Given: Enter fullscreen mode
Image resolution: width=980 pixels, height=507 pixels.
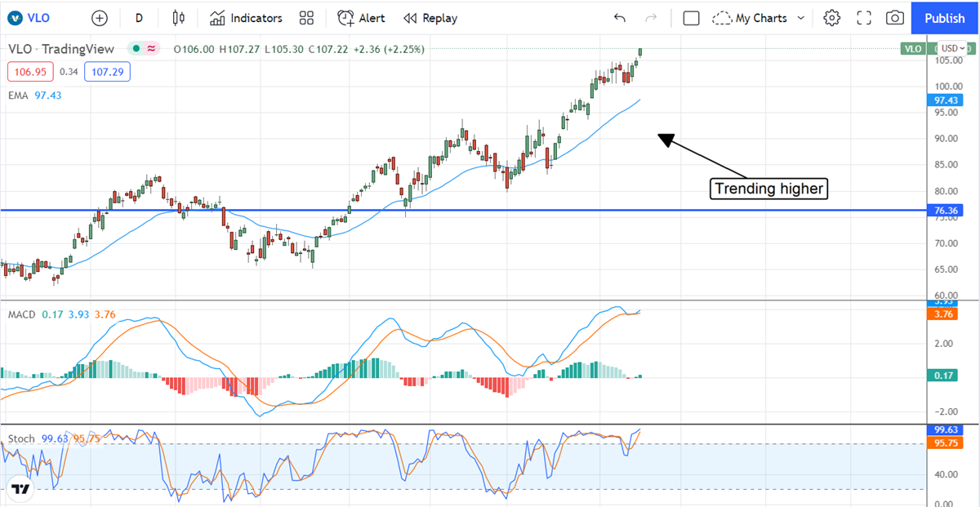Looking at the screenshot, I should (x=864, y=18).
